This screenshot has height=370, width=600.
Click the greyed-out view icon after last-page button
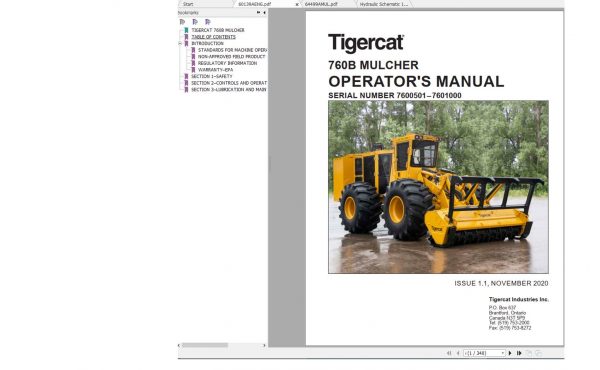point(529,353)
